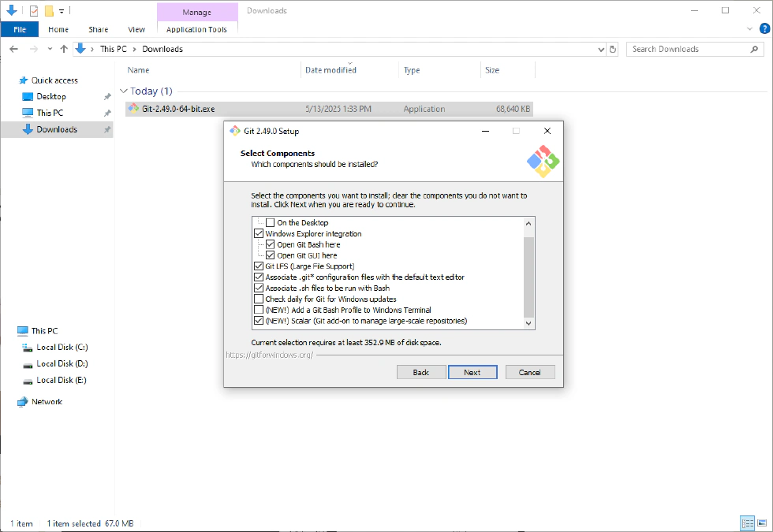Uncheck Git LFS (Large File Support)
This screenshot has width=773, height=532.
coord(259,266)
